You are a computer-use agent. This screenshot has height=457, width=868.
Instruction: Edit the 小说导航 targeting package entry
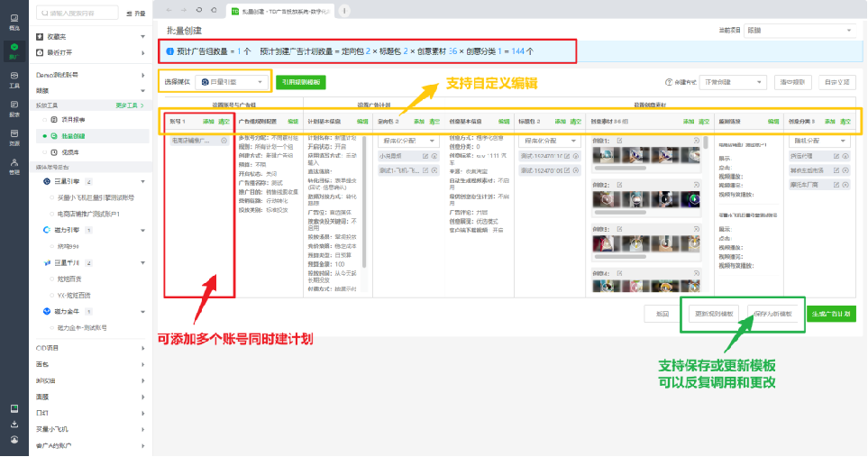(x=425, y=156)
